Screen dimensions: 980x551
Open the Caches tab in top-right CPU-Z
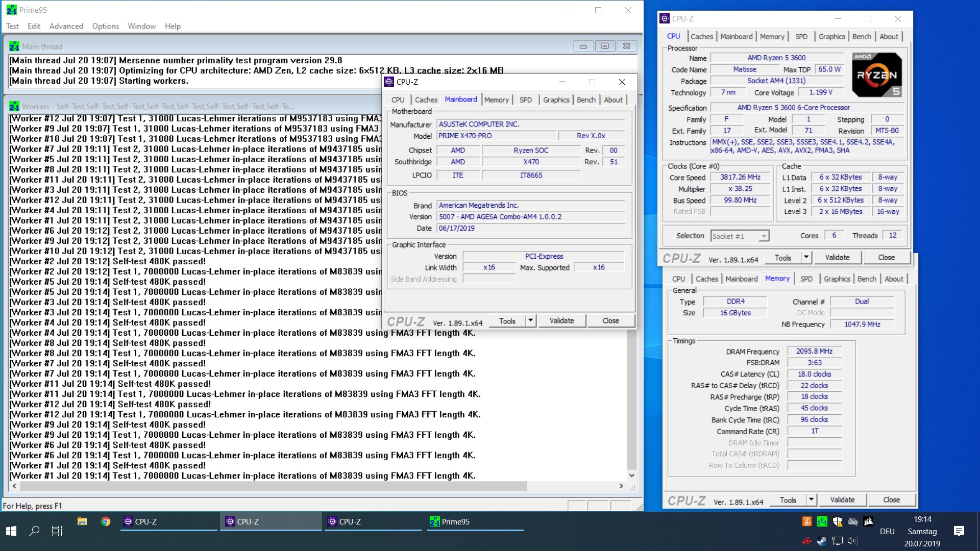click(701, 37)
